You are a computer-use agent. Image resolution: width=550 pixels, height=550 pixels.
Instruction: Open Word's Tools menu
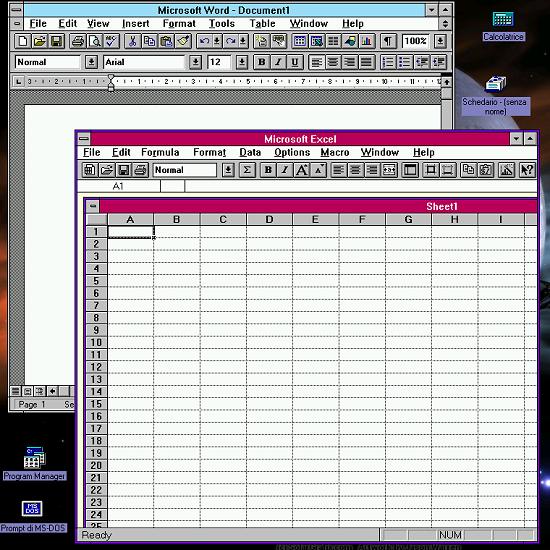[x=222, y=24]
